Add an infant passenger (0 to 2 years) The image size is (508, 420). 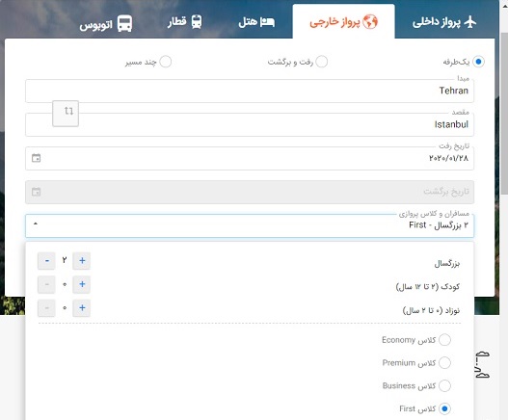pos(82,308)
